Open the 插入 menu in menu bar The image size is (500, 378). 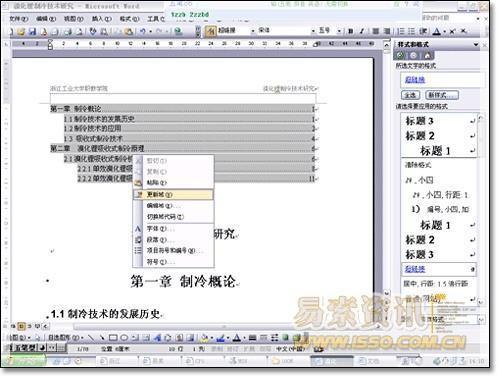coord(102,19)
